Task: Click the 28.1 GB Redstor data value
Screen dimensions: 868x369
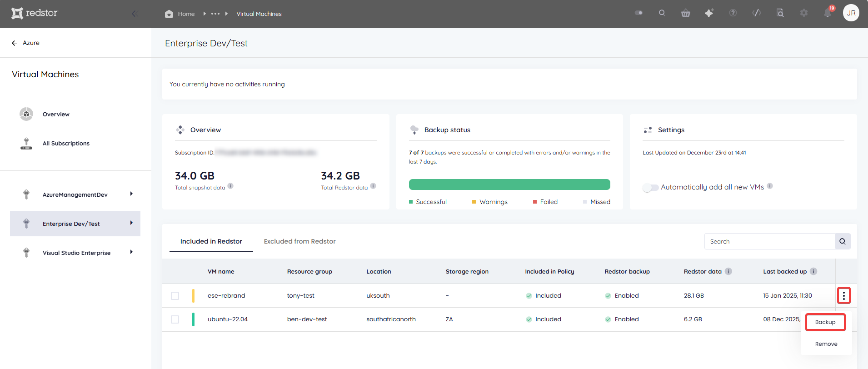Action: click(693, 296)
